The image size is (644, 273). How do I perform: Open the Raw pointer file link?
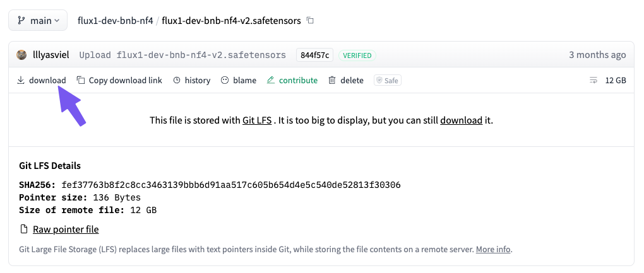66,229
